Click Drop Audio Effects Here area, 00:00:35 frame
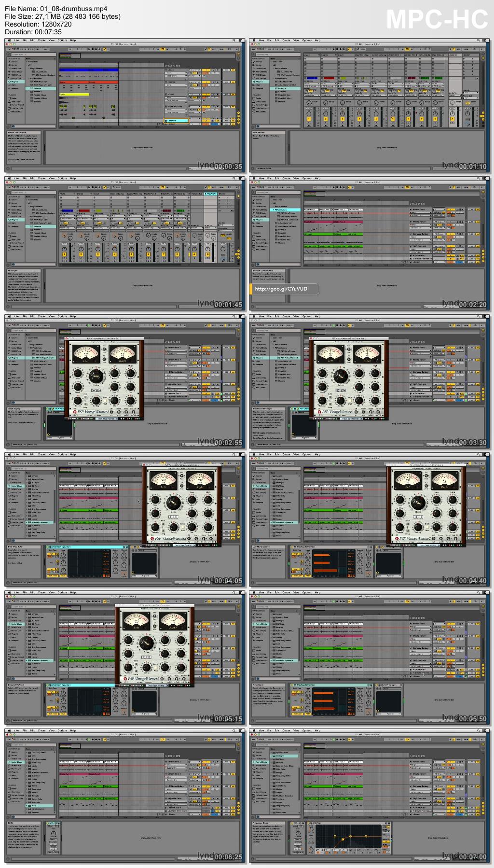 [x=143, y=148]
